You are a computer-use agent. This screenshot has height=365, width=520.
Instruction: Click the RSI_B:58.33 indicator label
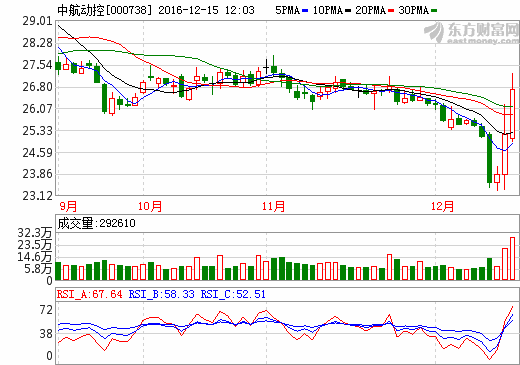[x=161, y=294]
